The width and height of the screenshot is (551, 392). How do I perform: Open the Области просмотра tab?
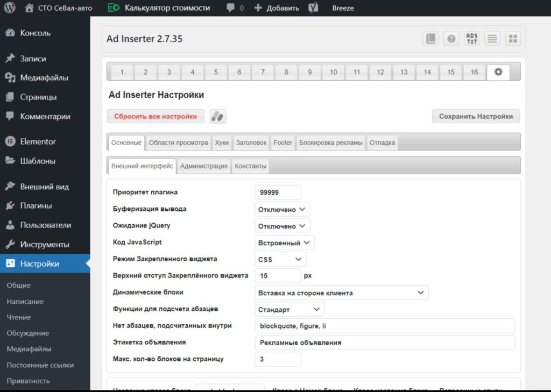click(178, 142)
